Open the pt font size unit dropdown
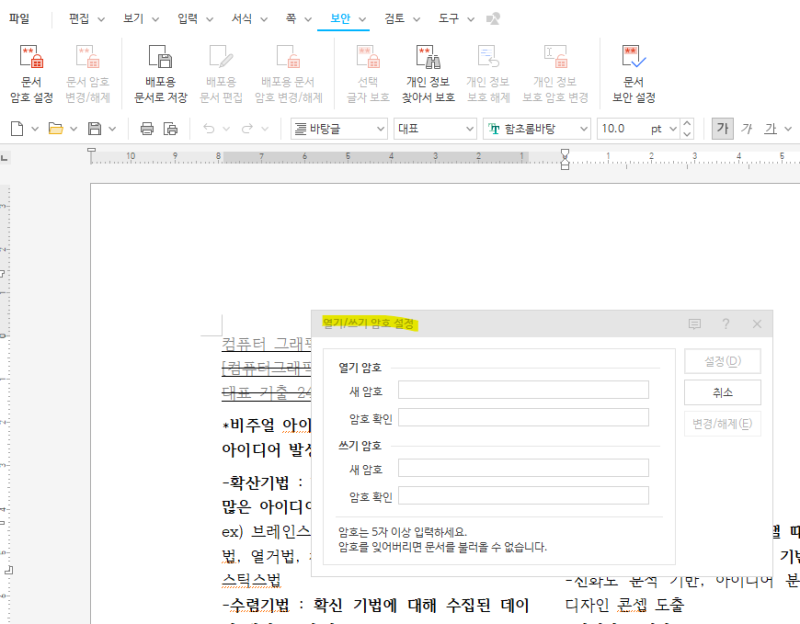 673,129
